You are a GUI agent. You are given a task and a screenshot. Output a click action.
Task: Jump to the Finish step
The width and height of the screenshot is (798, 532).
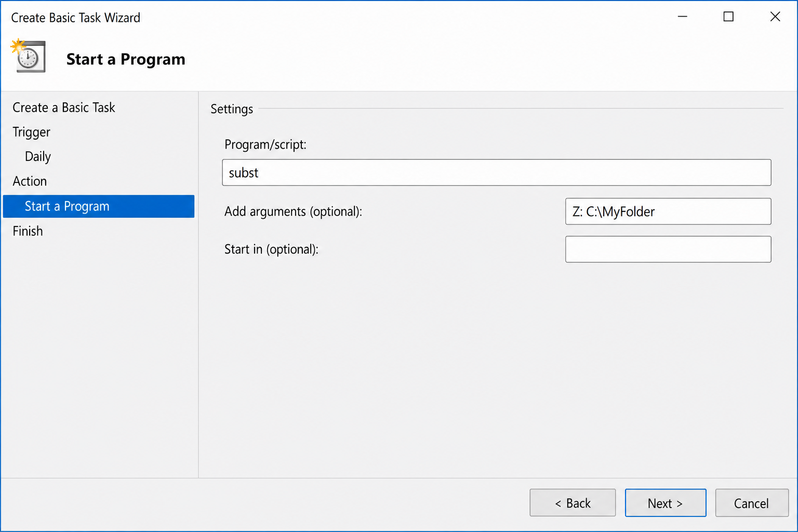tap(28, 231)
